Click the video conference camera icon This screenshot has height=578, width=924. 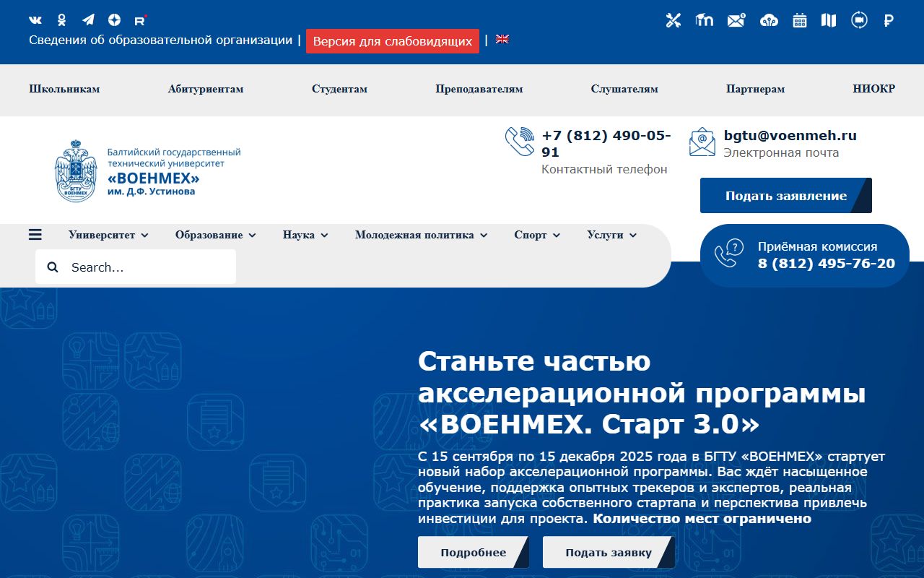(x=859, y=20)
